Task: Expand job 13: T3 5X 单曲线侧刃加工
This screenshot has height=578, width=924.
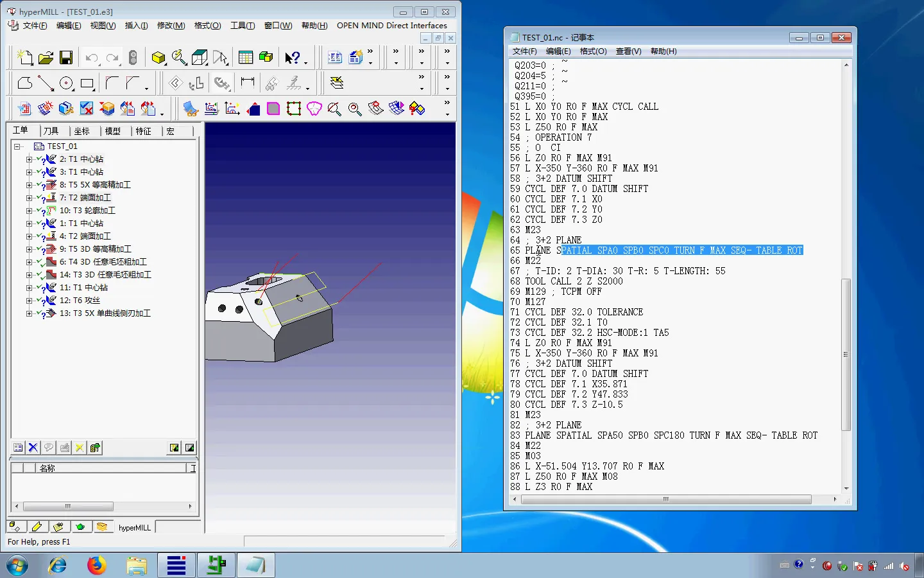Action: coord(29,313)
